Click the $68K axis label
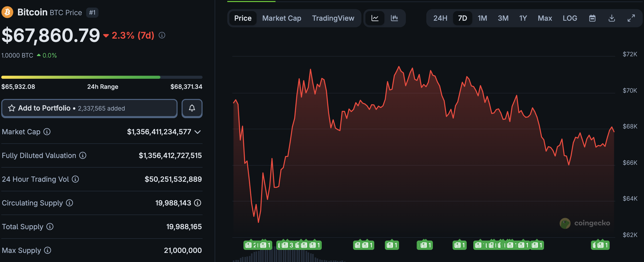 pyautogui.click(x=630, y=126)
